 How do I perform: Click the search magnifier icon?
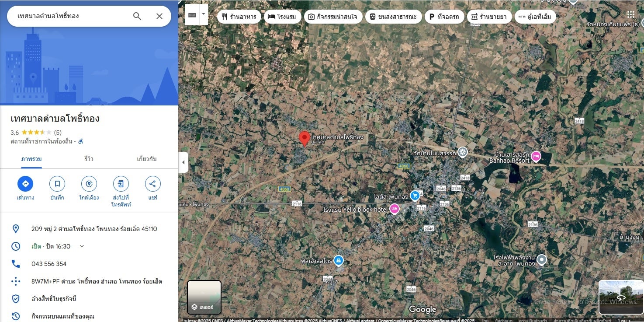pyautogui.click(x=137, y=16)
